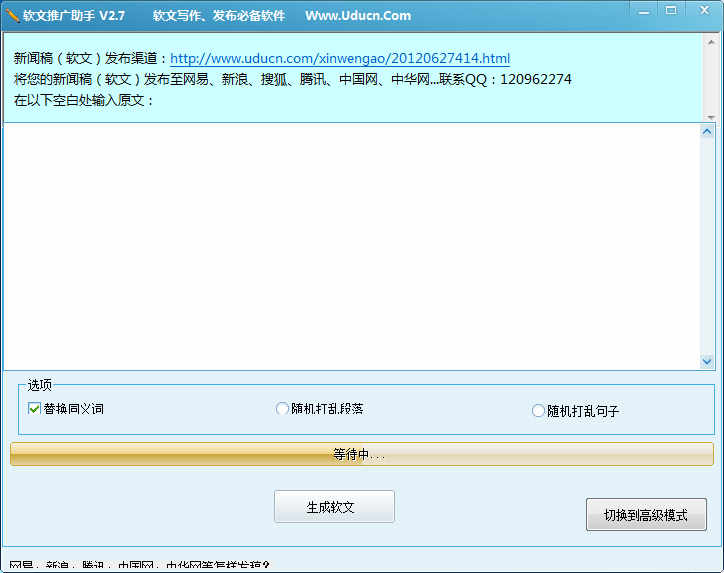Click the 等待中 progress bar
Image resolution: width=724 pixels, height=573 pixels.
(x=361, y=454)
